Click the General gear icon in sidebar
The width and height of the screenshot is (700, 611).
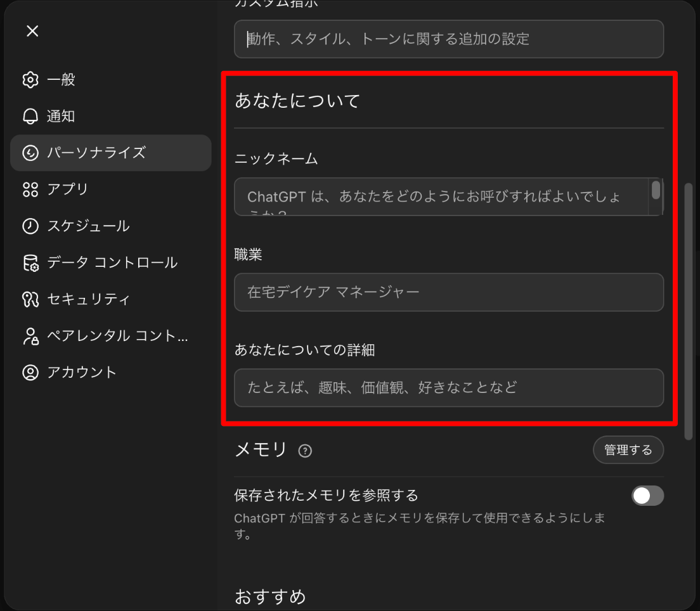click(x=30, y=80)
